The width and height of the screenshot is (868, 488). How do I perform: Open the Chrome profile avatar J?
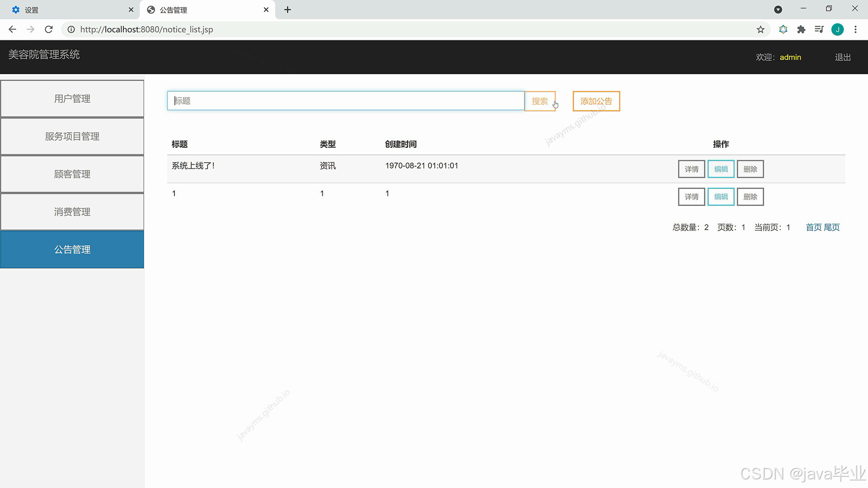point(837,29)
